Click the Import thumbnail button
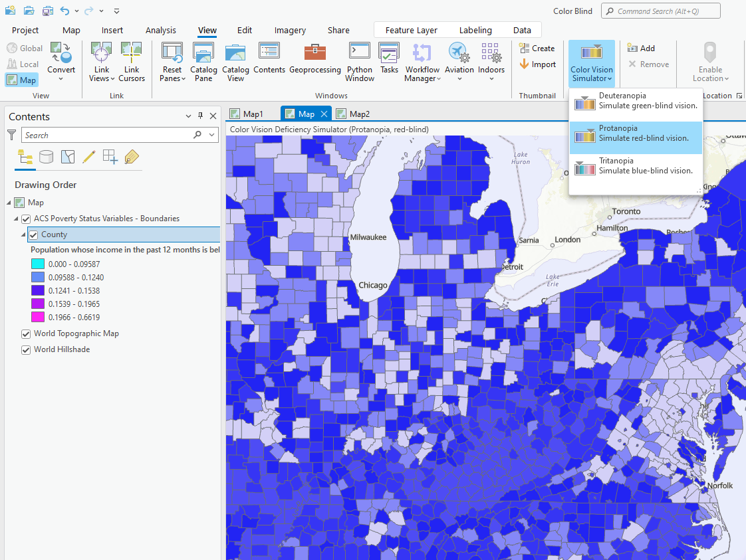The width and height of the screenshot is (746, 560). 537,64
